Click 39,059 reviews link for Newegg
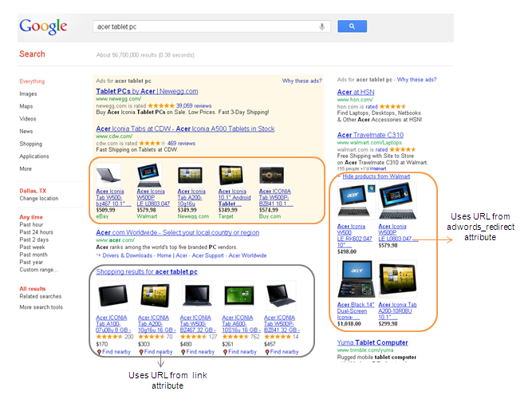Screen dimensions: 532x415 tap(193, 106)
